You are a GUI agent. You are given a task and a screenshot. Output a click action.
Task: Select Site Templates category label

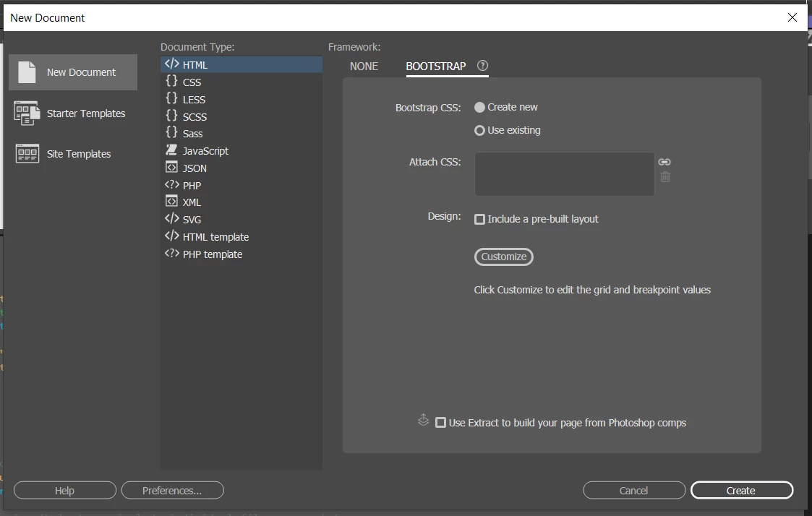pos(79,154)
